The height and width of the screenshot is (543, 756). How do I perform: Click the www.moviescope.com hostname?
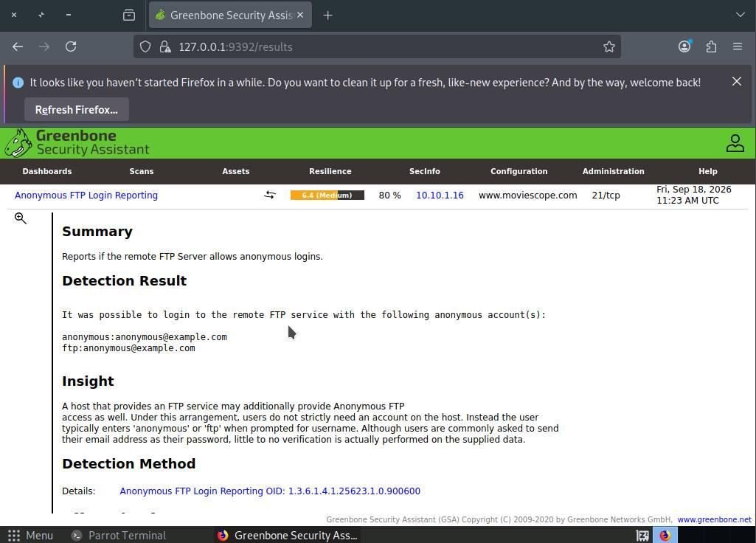[x=527, y=195]
